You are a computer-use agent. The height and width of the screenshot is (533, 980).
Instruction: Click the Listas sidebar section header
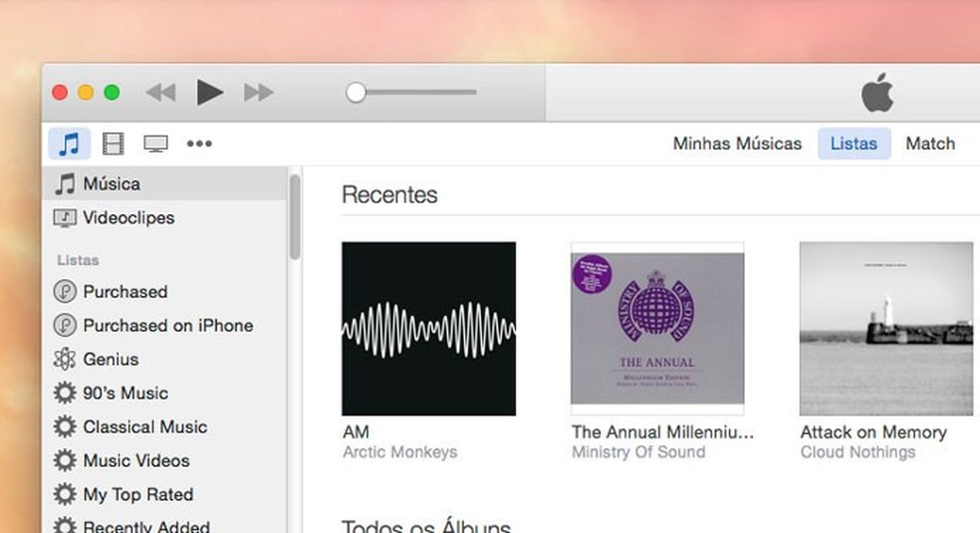(x=78, y=260)
